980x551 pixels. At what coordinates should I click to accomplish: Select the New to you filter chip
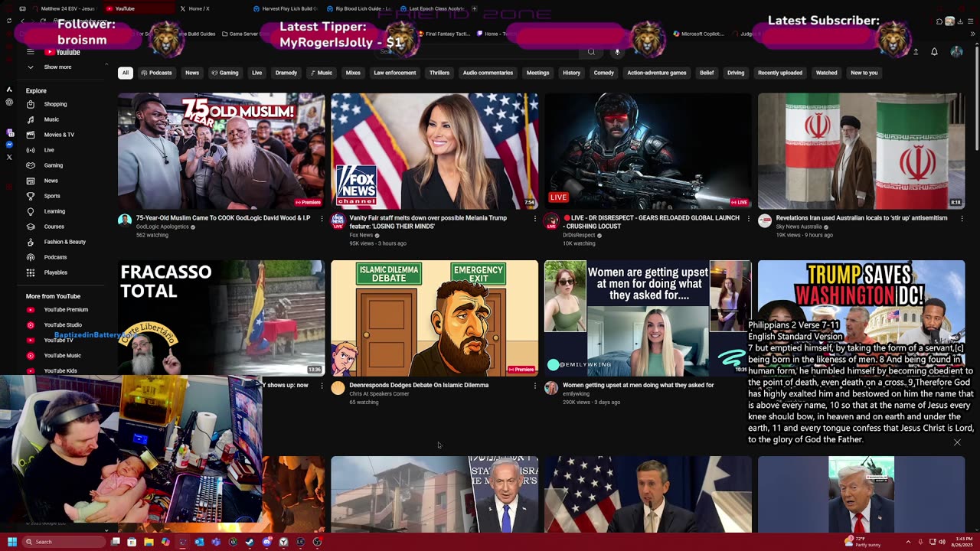pyautogui.click(x=864, y=73)
